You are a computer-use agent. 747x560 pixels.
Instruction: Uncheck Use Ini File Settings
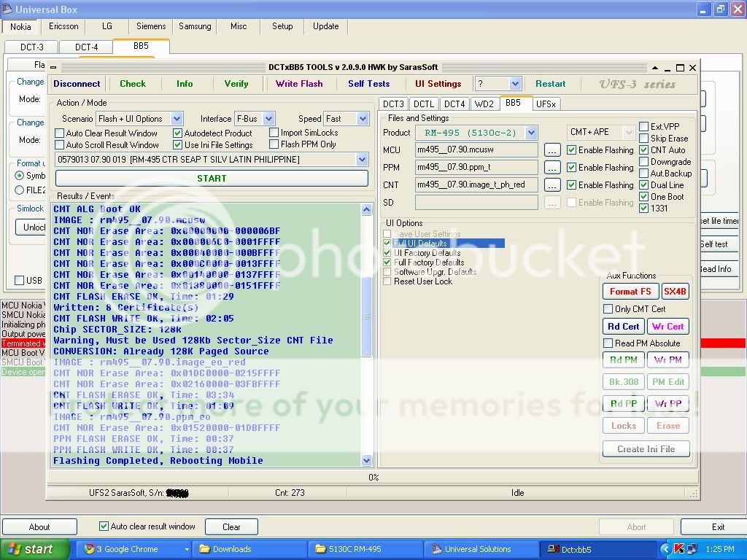click(177, 144)
